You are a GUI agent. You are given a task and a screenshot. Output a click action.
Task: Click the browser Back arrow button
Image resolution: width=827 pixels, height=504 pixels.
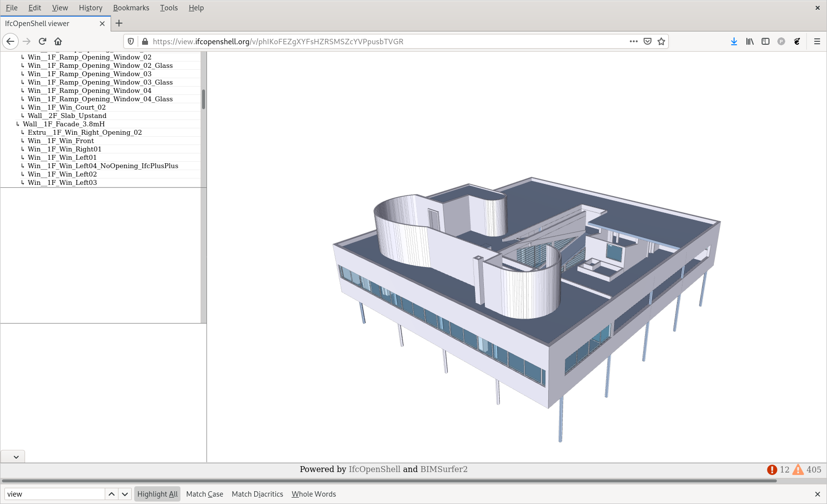coord(10,41)
